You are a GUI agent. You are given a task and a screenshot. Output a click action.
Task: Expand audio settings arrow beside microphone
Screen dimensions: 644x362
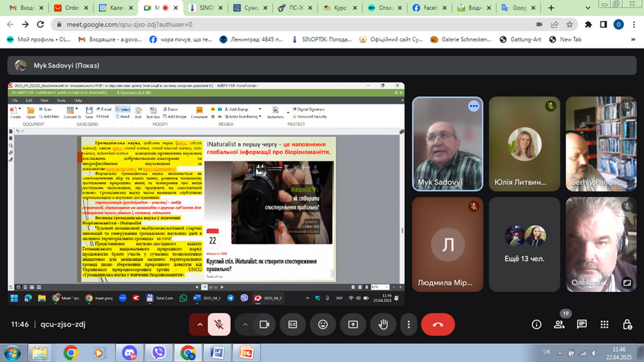click(x=200, y=324)
